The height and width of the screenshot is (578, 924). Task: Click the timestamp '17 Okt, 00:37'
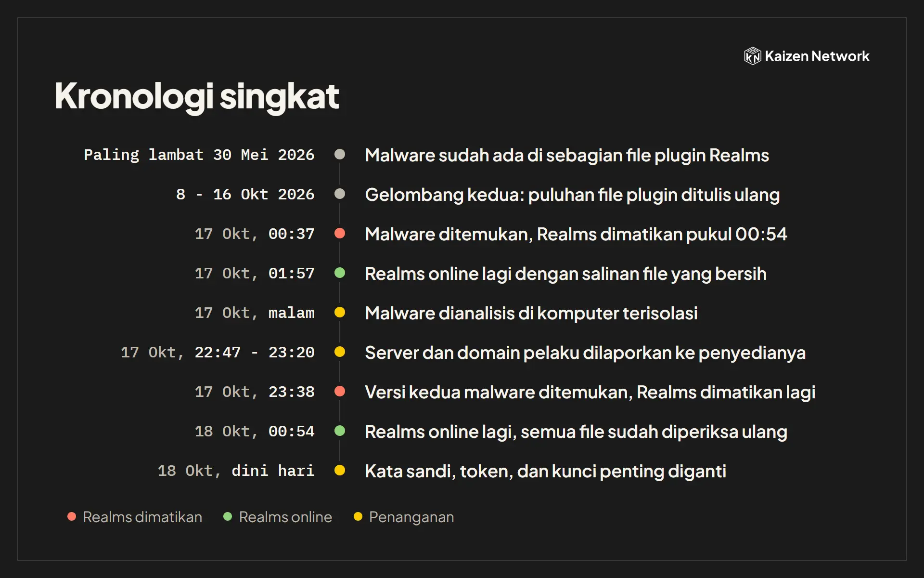(255, 234)
